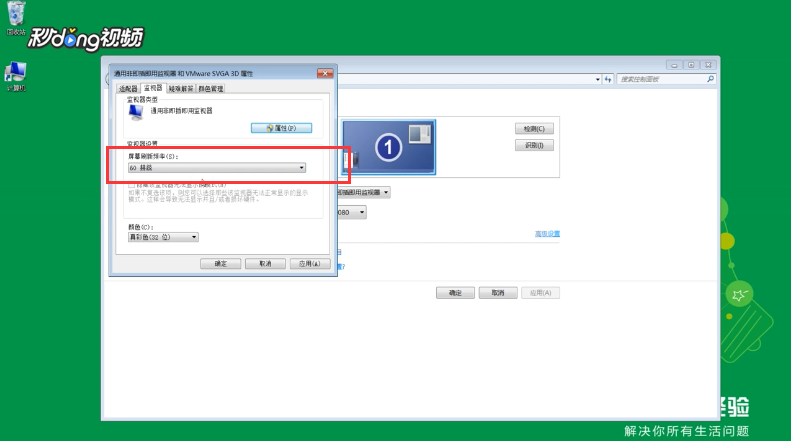Click the 检测(C) Detect button
This screenshot has height=441, width=791.
click(534, 129)
